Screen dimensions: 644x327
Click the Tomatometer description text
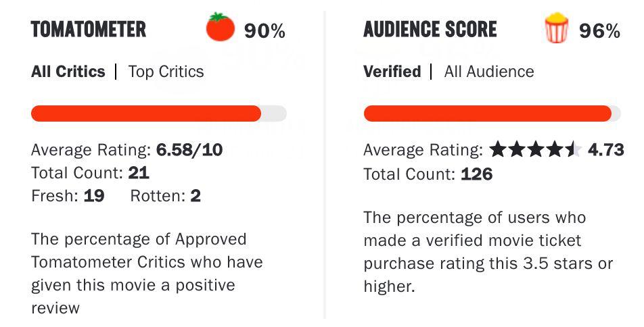(147, 273)
